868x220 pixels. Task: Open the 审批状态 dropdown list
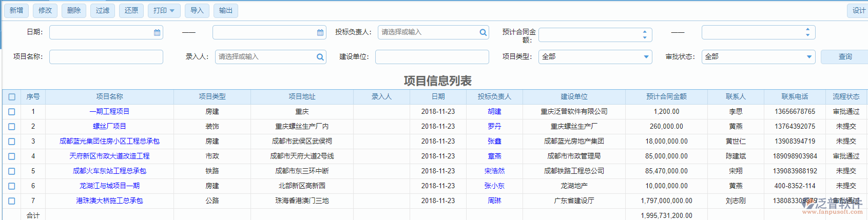tap(809, 57)
